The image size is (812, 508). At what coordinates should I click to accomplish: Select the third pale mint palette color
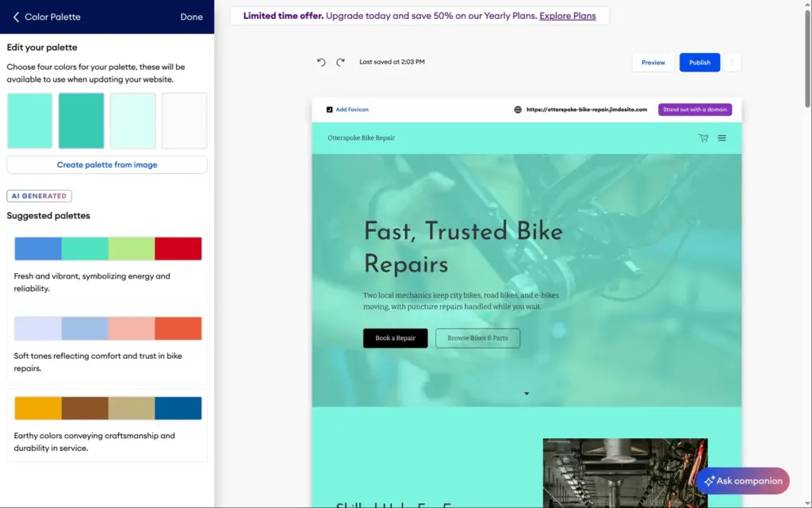coord(132,121)
